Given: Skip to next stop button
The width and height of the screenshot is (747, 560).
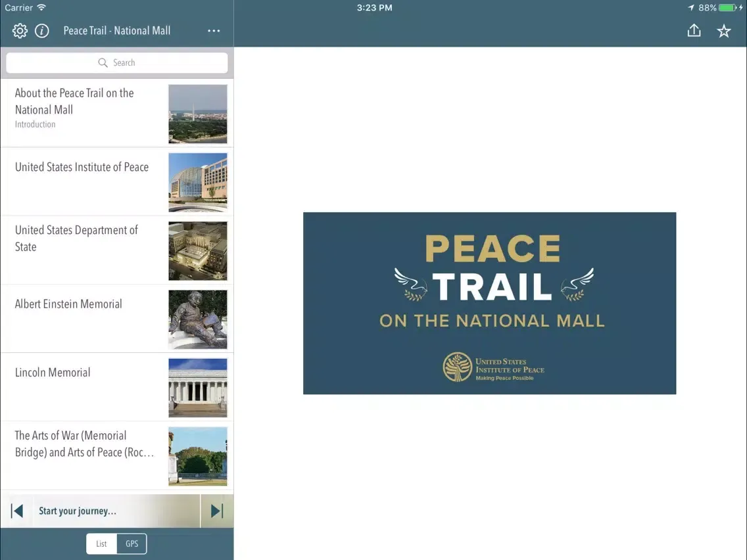Looking at the screenshot, I should (x=217, y=511).
